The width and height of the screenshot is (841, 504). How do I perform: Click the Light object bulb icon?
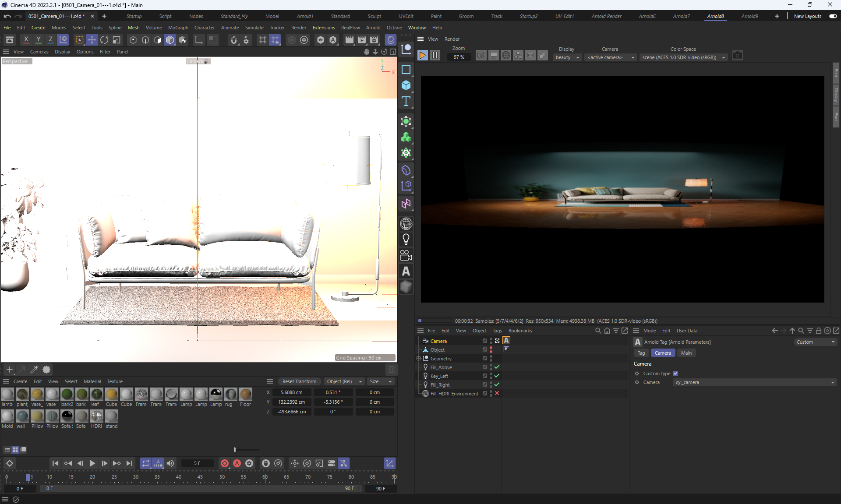pos(406,240)
